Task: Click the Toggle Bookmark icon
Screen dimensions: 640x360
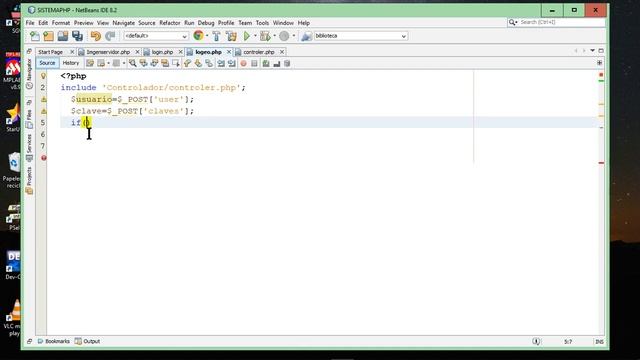Action: pyautogui.click(x=209, y=63)
